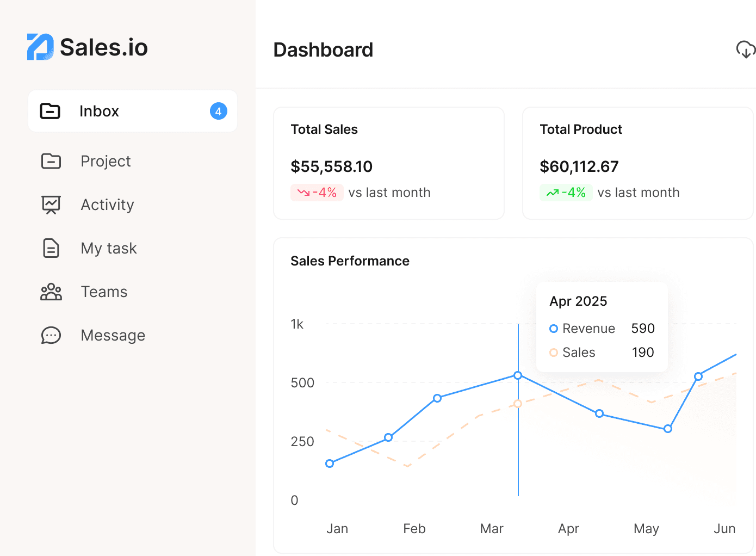Click the download icon near Dashboard title
This screenshot has height=556, width=756.
pyautogui.click(x=746, y=50)
